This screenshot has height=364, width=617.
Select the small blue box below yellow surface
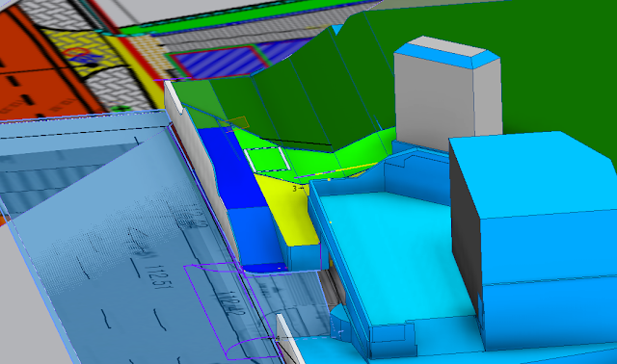304,257
